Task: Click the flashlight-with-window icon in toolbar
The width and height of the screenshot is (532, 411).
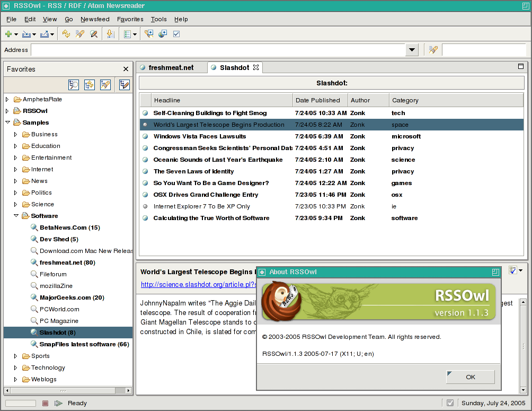Action: tap(149, 33)
